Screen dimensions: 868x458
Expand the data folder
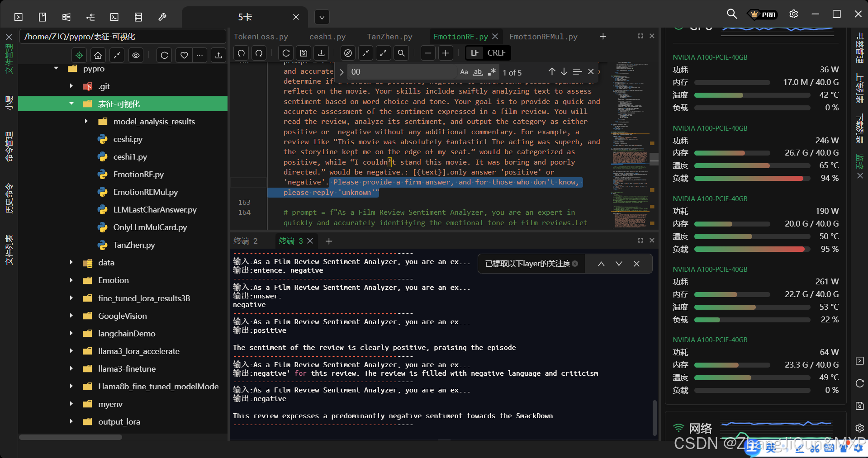coord(71,262)
